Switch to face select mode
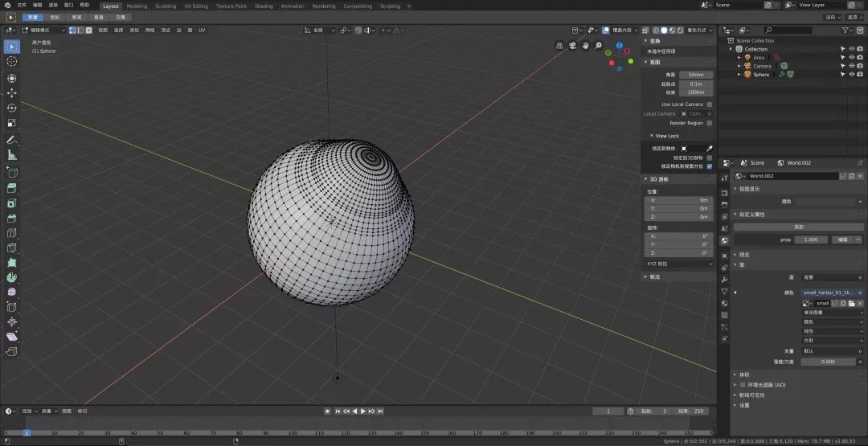868x446 pixels. (88, 30)
